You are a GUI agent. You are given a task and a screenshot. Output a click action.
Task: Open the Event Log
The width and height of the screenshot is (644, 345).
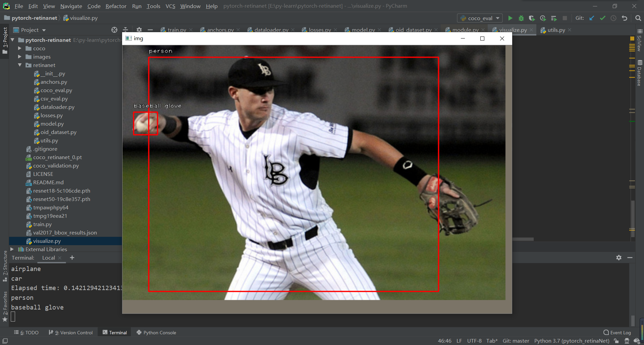pos(617,333)
